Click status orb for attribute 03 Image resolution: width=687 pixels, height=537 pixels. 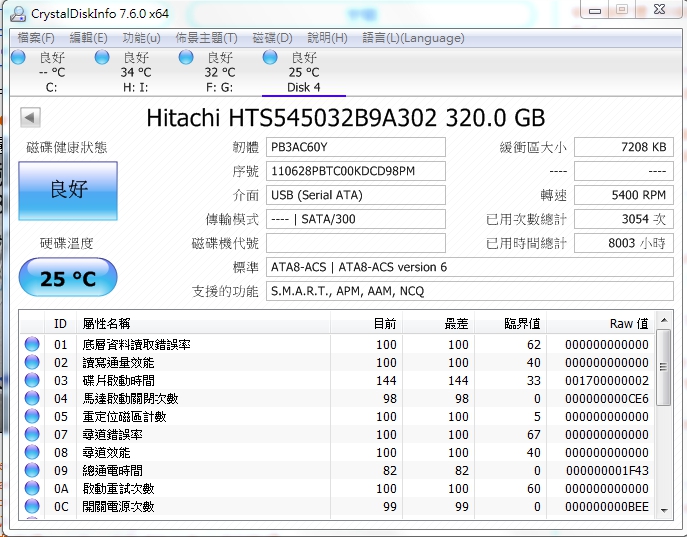32,380
